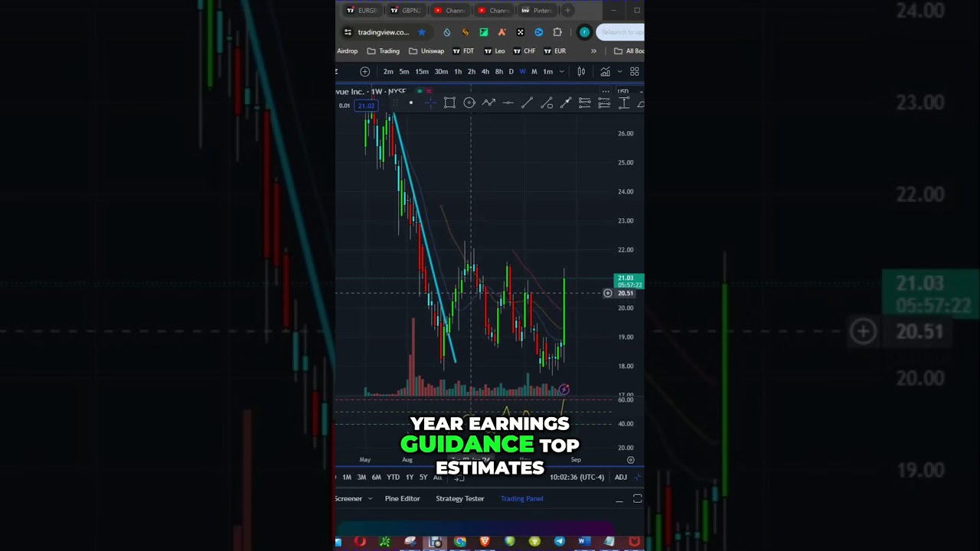The height and width of the screenshot is (551, 980).
Task: Select the dot marker drawing tool
Action: [x=411, y=103]
